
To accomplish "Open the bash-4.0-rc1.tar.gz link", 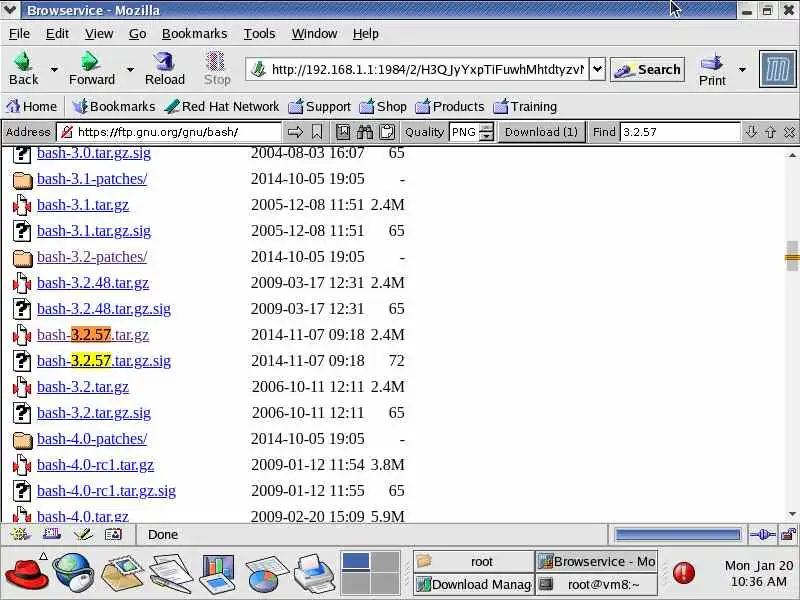I will pyautogui.click(x=95, y=465).
